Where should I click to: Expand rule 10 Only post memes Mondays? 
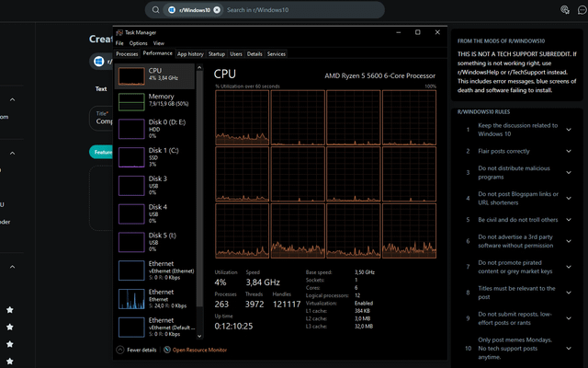pyautogui.click(x=569, y=349)
